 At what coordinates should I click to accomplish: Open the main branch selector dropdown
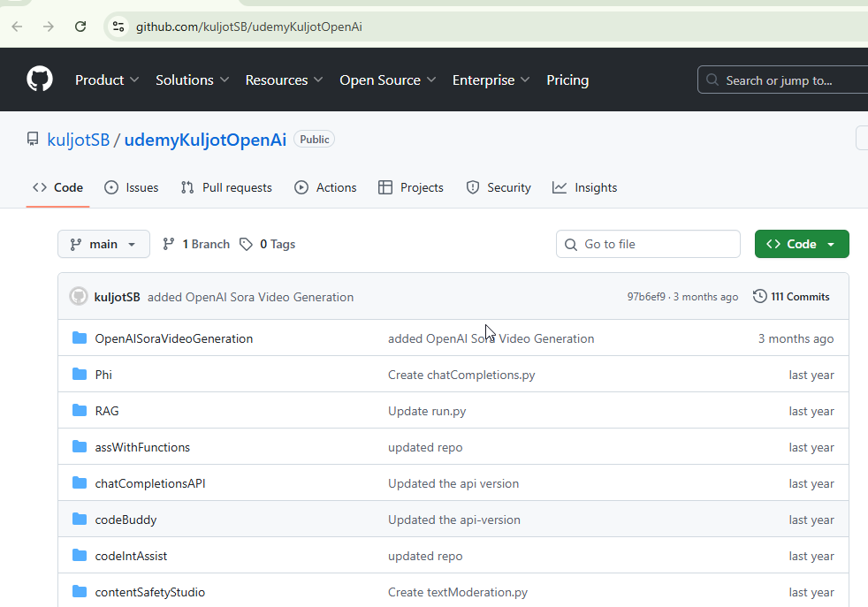(103, 244)
